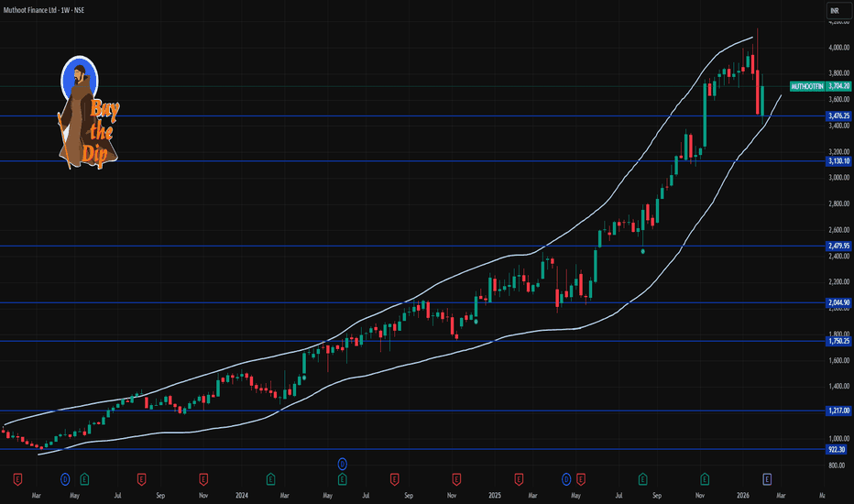
Task: Click the green earnings marker after May 2024
Action: [343, 479]
